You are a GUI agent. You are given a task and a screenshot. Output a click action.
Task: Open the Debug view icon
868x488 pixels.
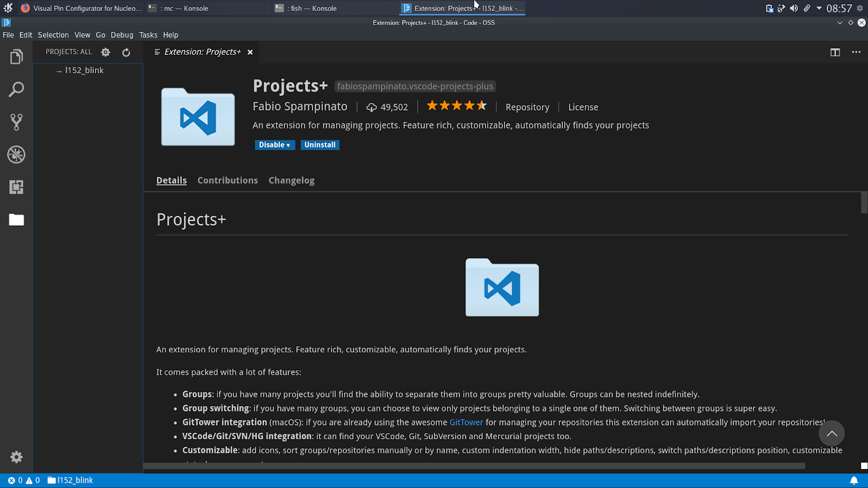16,155
